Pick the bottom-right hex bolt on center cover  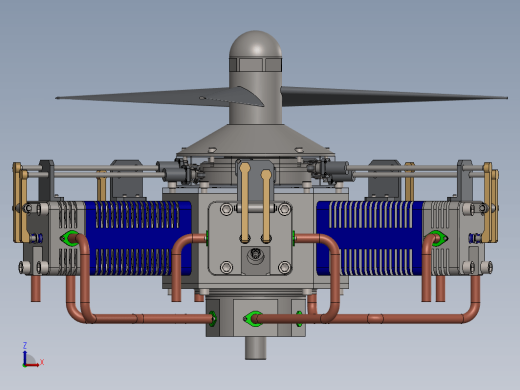tap(284, 267)
